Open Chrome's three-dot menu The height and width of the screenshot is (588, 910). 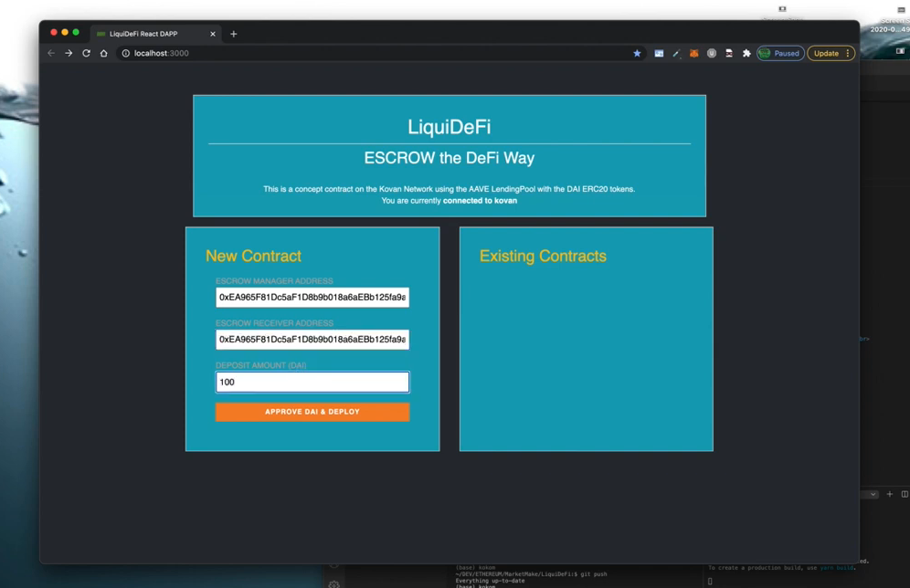click(847, 53)
